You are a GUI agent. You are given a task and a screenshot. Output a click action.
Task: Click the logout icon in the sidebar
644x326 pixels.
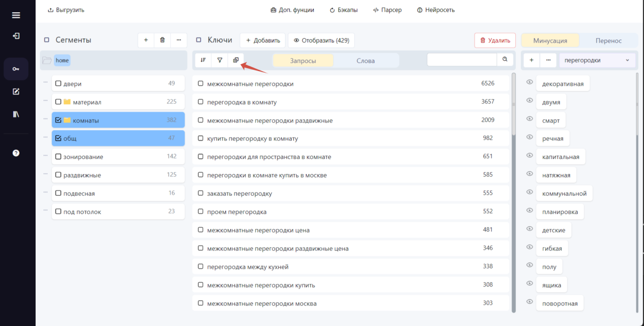[16, 36]
